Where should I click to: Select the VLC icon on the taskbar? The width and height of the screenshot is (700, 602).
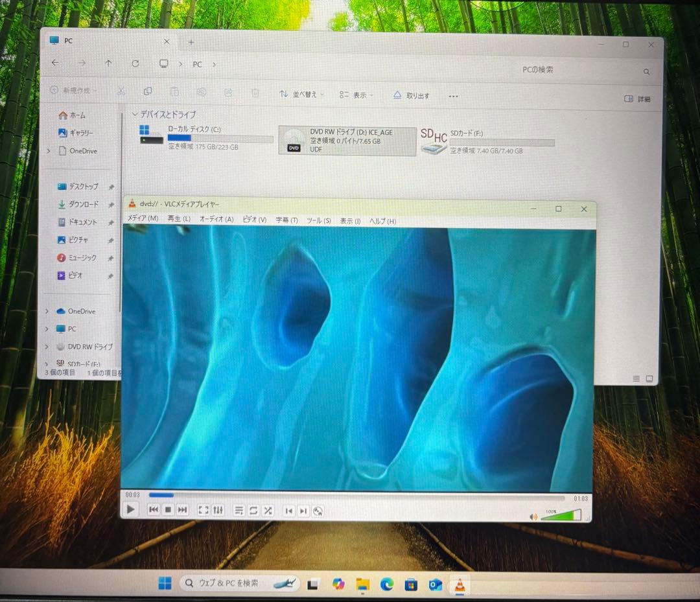pyautogui.click(x=460, y=585)
